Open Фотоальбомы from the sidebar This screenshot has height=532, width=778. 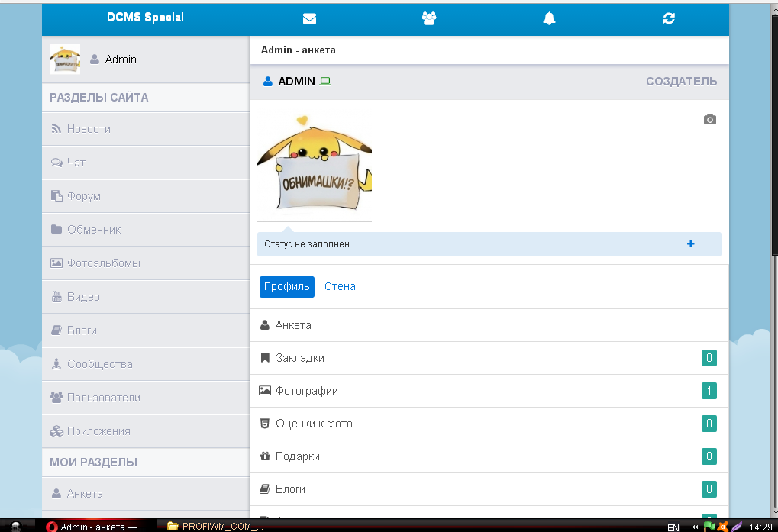104,263
